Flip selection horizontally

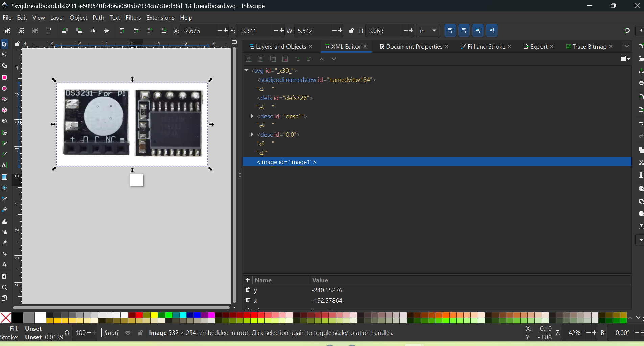pyautogui.click(x=93, y=31)
